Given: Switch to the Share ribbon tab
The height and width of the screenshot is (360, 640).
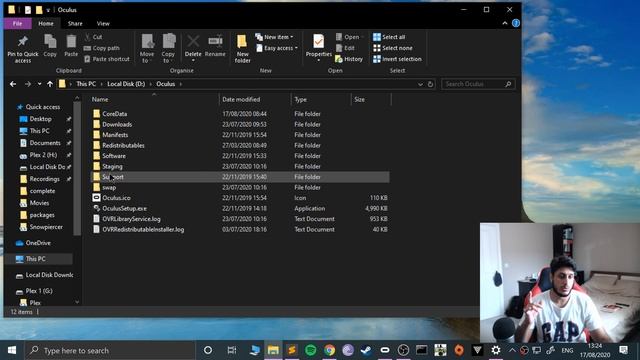Looking at the screenshot, I should [75, 23].
